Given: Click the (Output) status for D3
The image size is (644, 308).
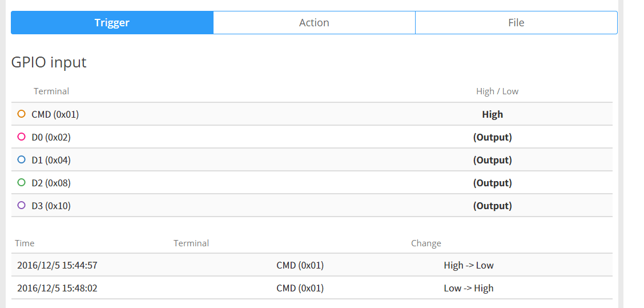Looking at the screenshot, I should point(492,206).
